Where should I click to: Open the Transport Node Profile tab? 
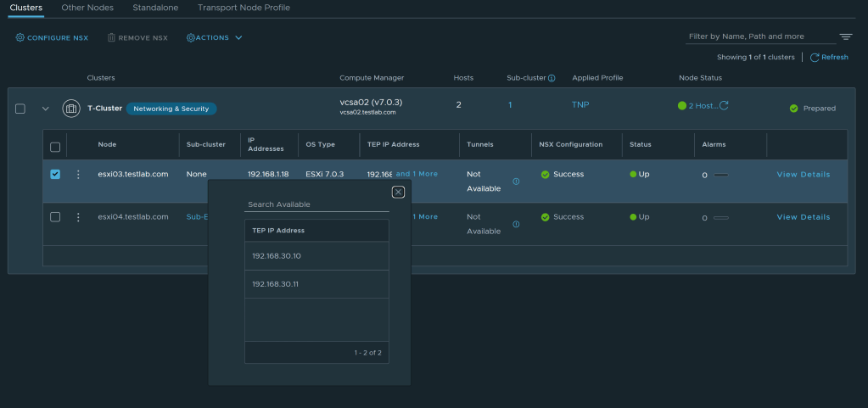tap(244, 8)
